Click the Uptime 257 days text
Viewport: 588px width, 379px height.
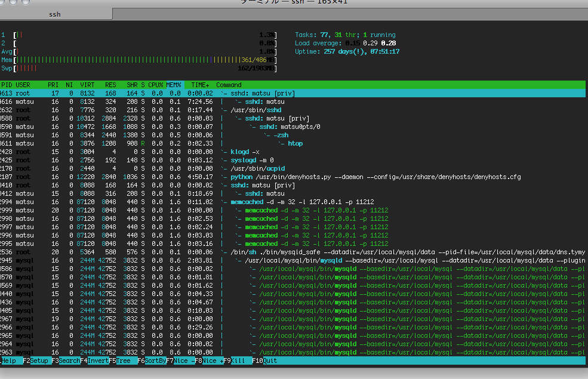coord(347,52)
